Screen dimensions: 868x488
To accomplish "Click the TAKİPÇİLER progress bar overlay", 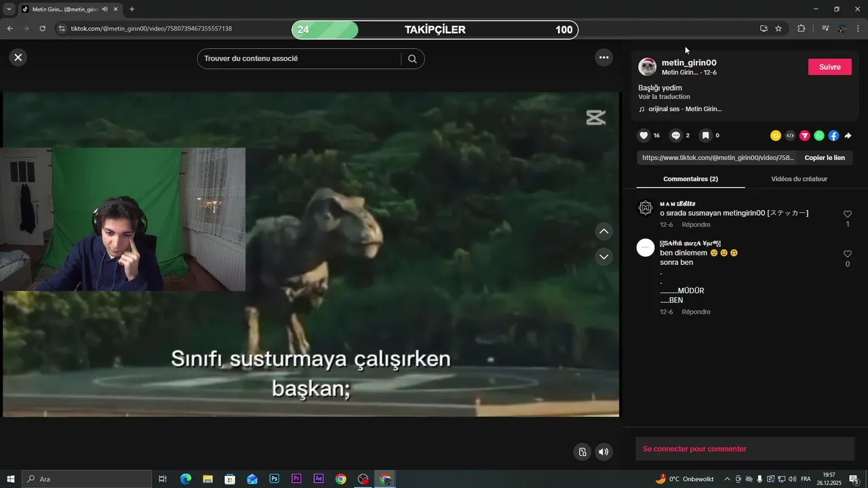I will (x=435, y=30).
